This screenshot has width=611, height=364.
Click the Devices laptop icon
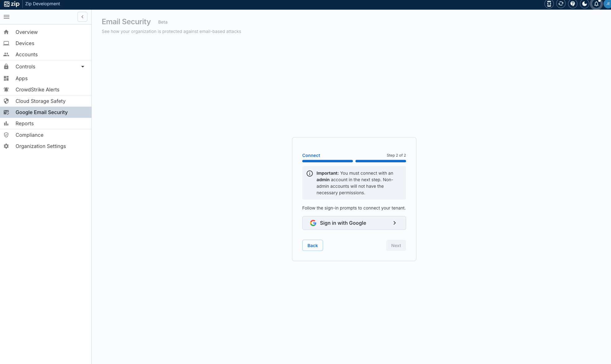pyautogui.click(x=6, y=43)
